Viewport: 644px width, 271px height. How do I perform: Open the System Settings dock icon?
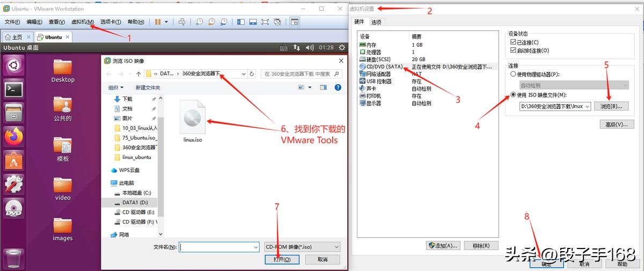13,184
